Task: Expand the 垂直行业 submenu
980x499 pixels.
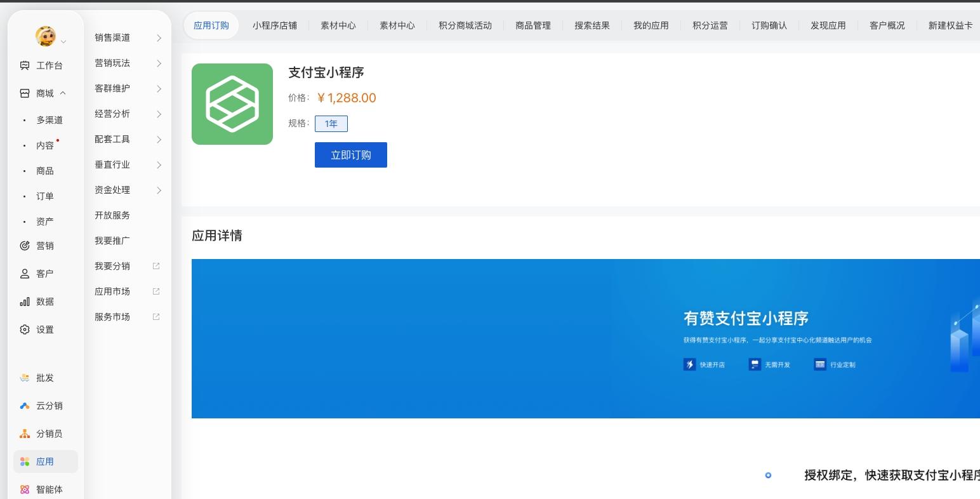Action: point(159,165)
